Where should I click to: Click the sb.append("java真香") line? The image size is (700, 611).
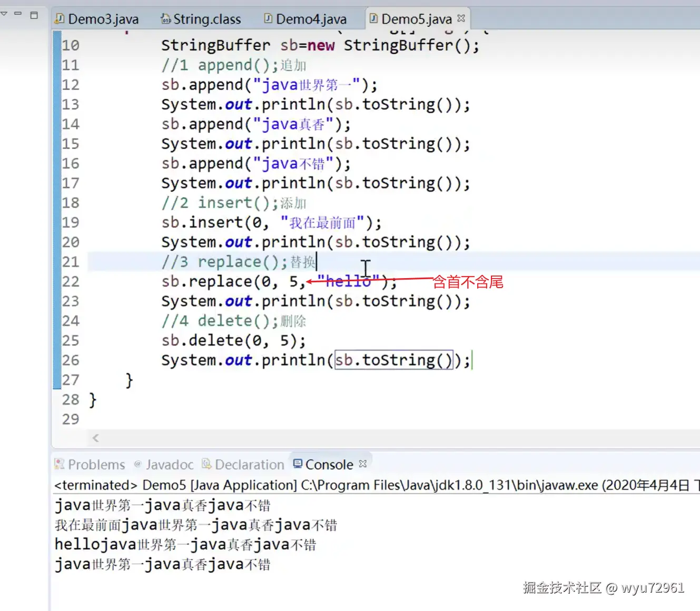coord(256,124)
